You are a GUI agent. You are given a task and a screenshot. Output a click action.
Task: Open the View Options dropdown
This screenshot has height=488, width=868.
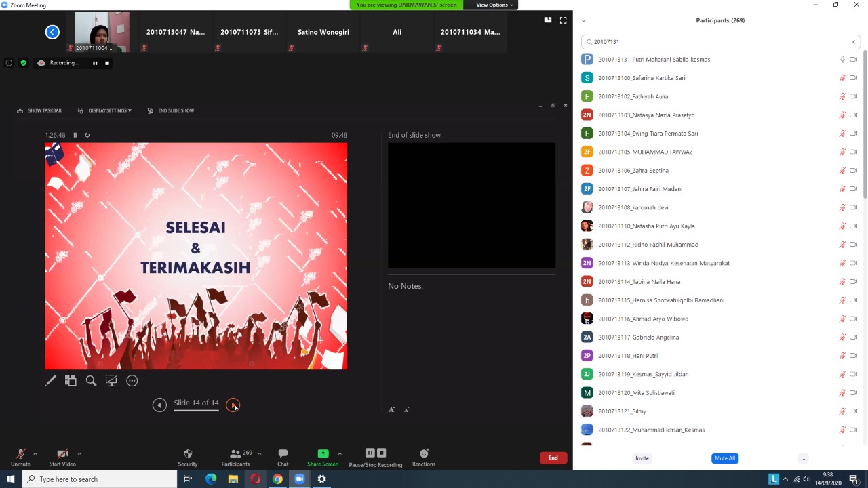pyautogui.click(x=495, y=5)
